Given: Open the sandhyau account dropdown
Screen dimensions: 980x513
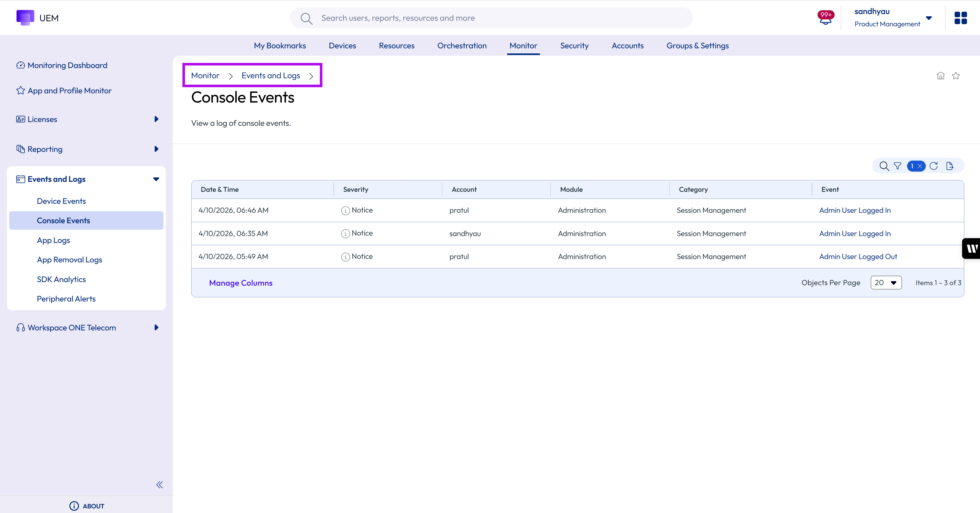Looking at the screenshot, I should (929, 18).
